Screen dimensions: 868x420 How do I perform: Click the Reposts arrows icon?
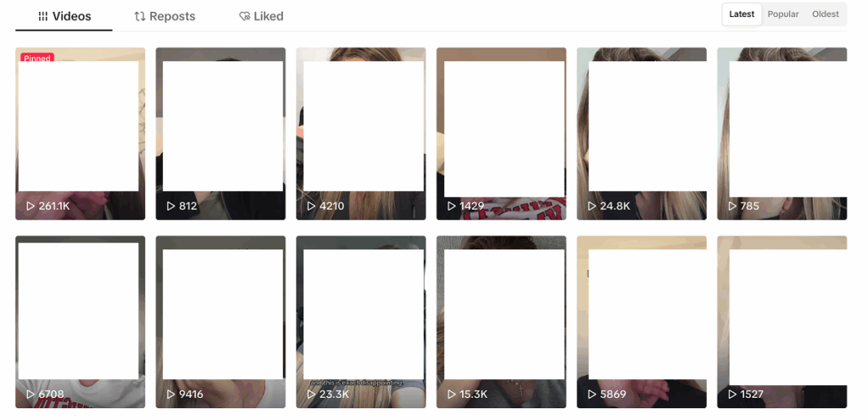pyautogui.click(x=140, y=17)
